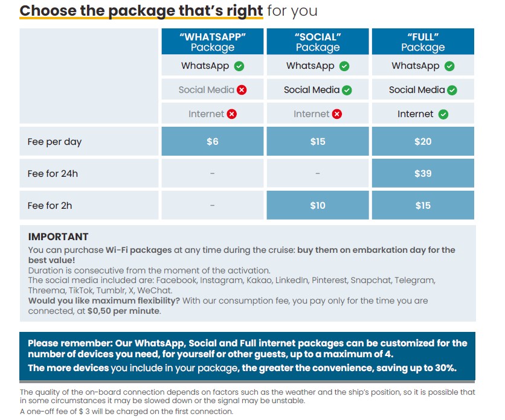
Task: Click the "Fee per day" row label
Action: tap(54, 142)
